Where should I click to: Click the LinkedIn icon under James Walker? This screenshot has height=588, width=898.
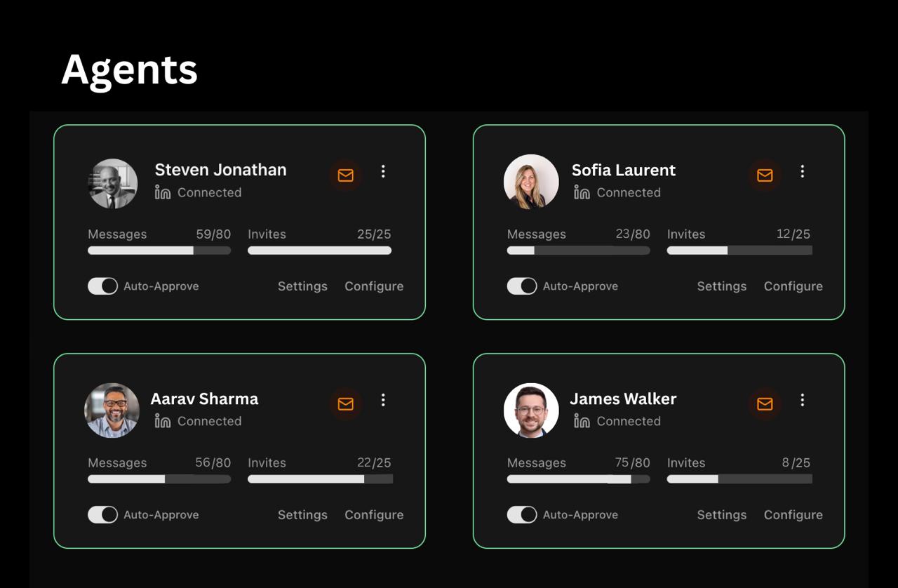582,421
